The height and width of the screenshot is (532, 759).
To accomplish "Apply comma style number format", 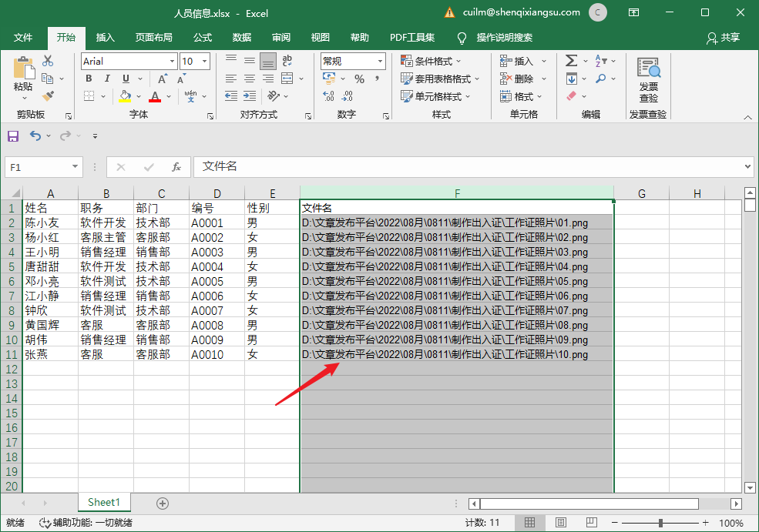I will [377, 79].
